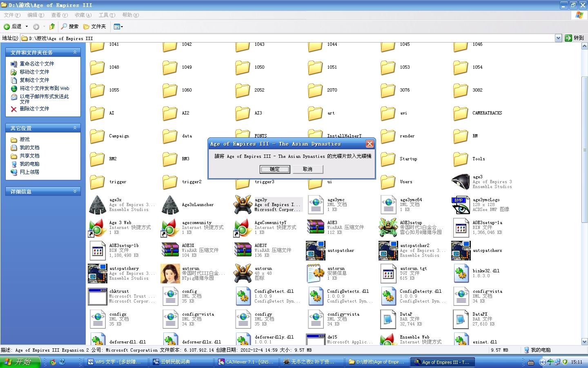Select the agecommunity Internet shortcut icon
Image resolution: width=588 pixels, height=368 pixels.
point(170,228)
